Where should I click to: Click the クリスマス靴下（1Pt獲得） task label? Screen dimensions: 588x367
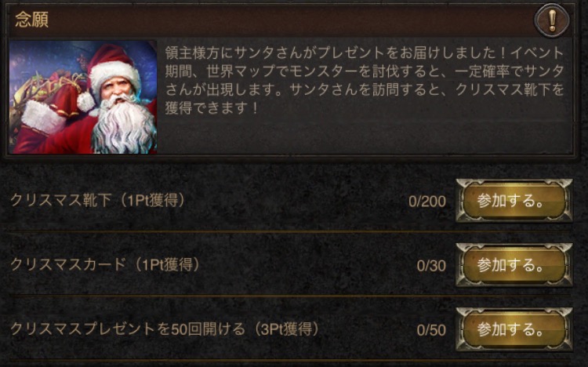point(98,201)
